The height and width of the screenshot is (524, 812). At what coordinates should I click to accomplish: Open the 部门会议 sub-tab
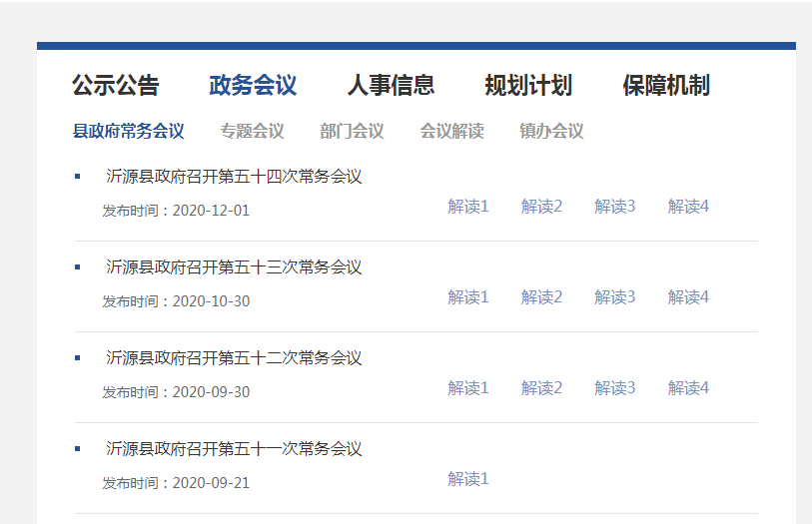click(352, 132)
